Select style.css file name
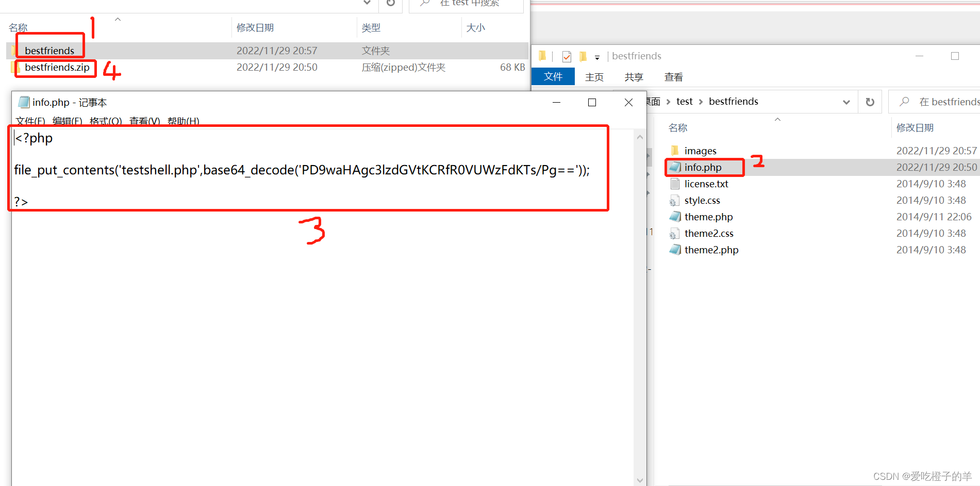This screenshot has width=980, height=486. tap(703, 200)
